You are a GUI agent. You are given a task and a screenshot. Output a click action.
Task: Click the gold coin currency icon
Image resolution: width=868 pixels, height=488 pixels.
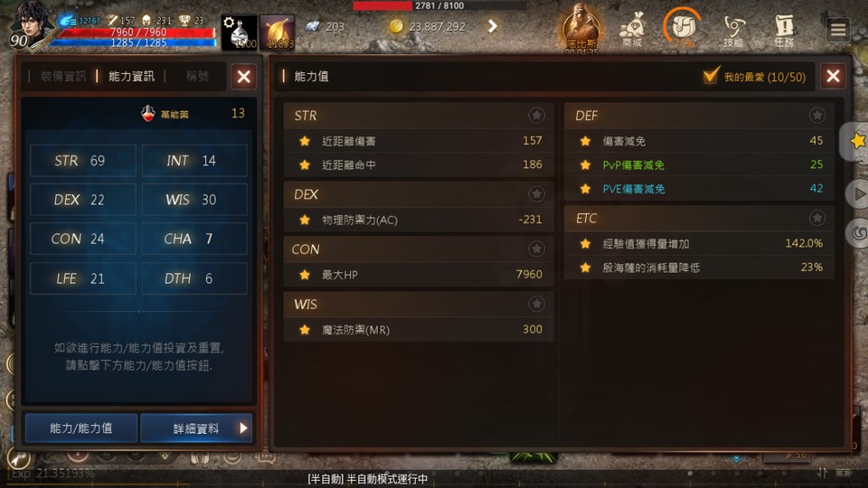(396, 26)
